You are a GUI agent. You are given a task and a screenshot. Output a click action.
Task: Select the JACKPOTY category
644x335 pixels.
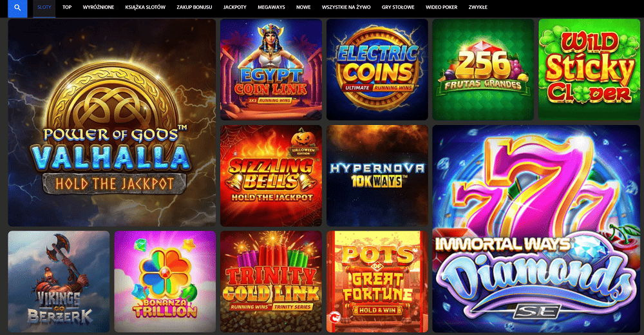(234, 7)
